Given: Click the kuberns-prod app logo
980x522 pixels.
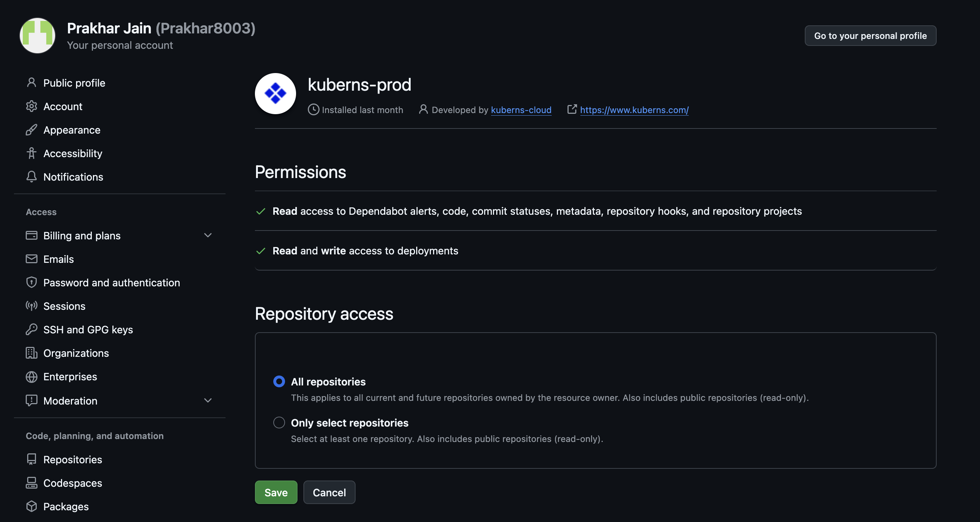Looking at the screenshot, I should click(x=275, y=93).
